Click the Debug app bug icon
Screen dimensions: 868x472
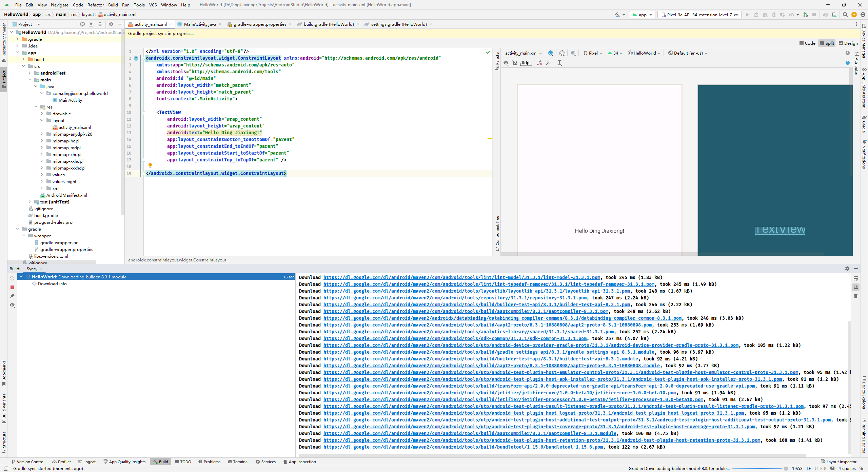click(774, 15)
